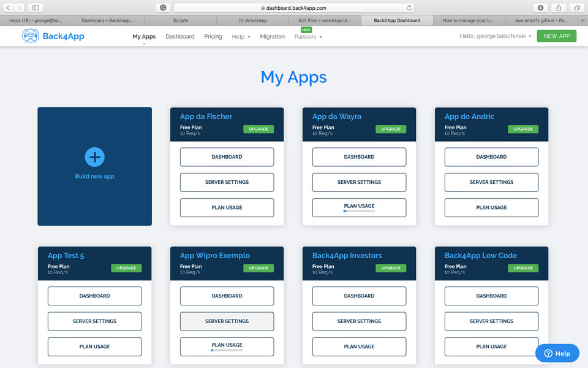Click the Build new app card
This screenshot has height=368, width=588.
(94, 166)
